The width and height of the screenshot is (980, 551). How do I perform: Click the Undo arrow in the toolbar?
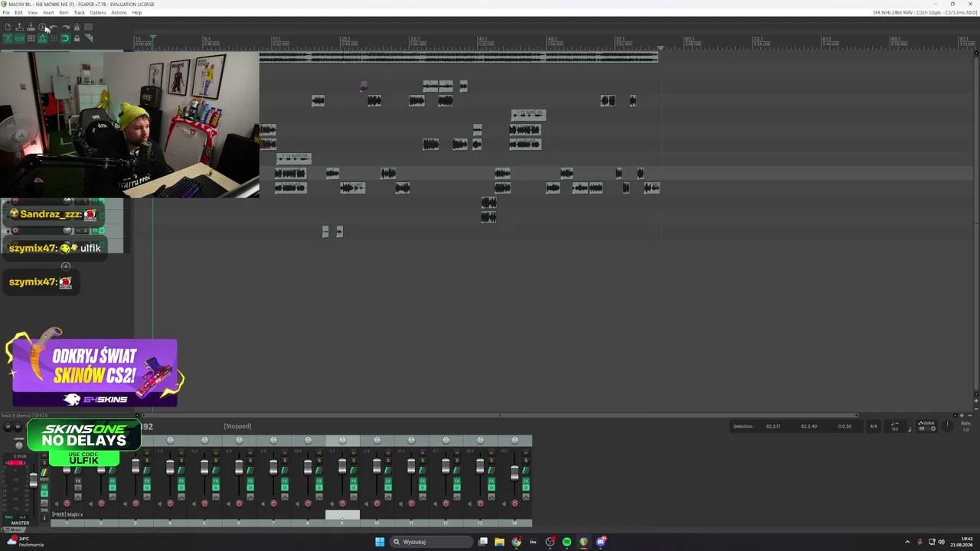point(54,28)
